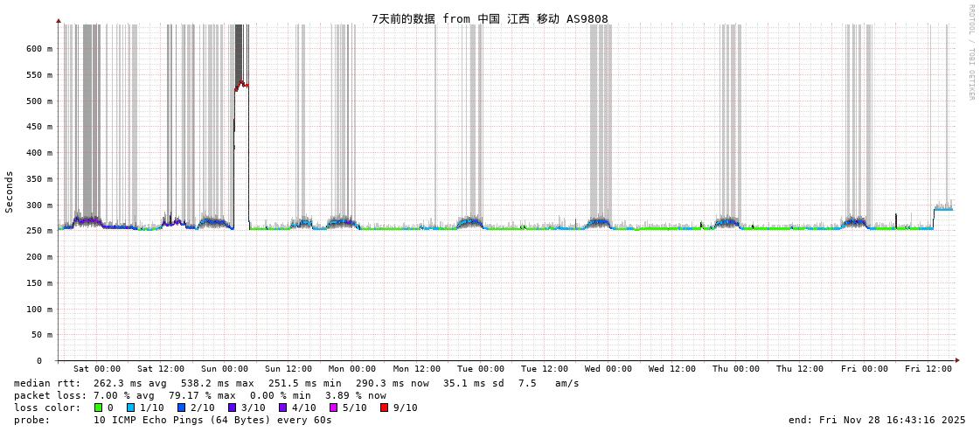Click the red 9/10 loss swatch
980x432 pixels.
point(384,408)
